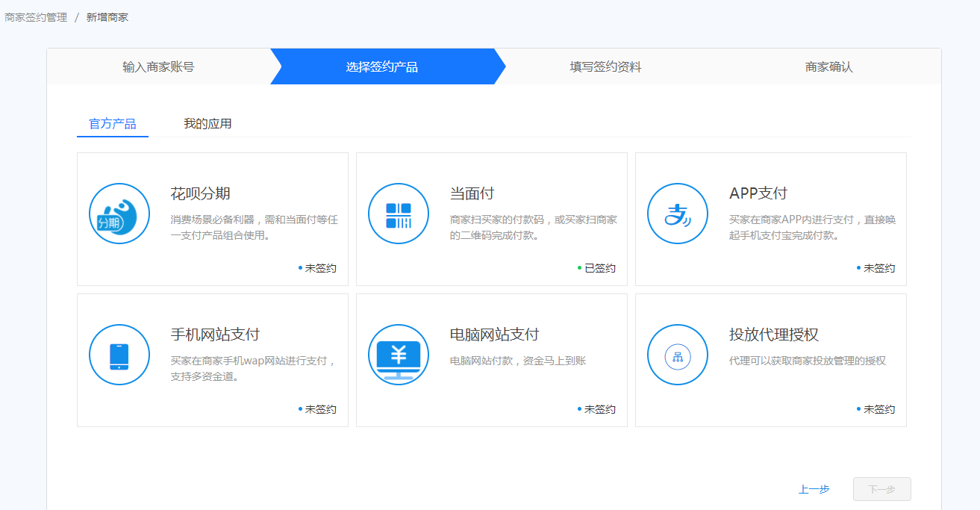Click the 当面付 QR code icon
Screen dimensions: 980x510
coord(399,214)
